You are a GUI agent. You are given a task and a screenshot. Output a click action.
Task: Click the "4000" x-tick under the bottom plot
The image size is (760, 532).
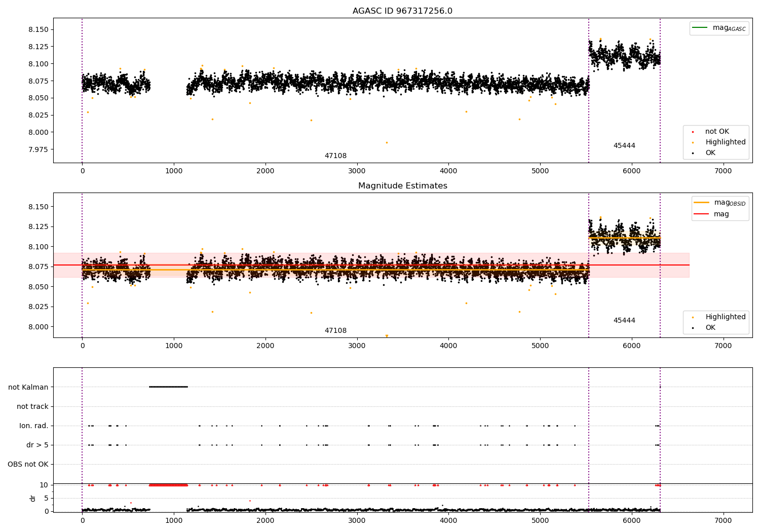448,520
